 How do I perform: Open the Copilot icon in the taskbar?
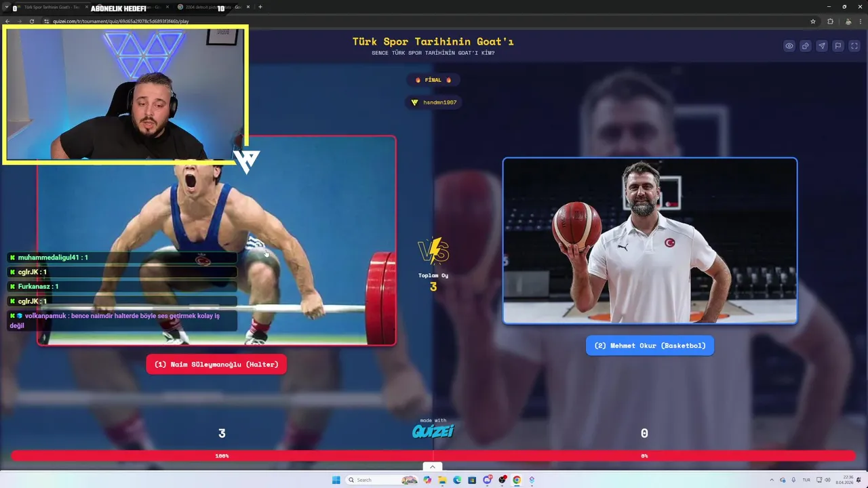(427, 480)
